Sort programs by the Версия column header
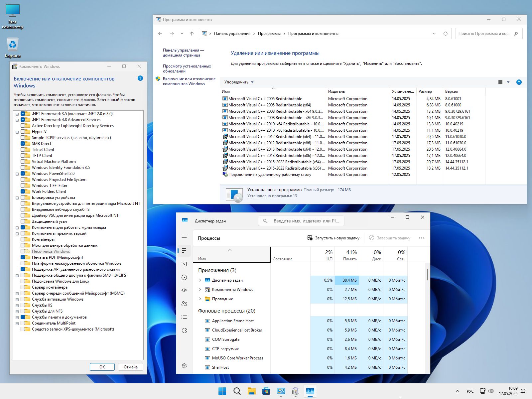Image resolution: width=532 pixels, height=399 pixels. (x=464, y=91)
